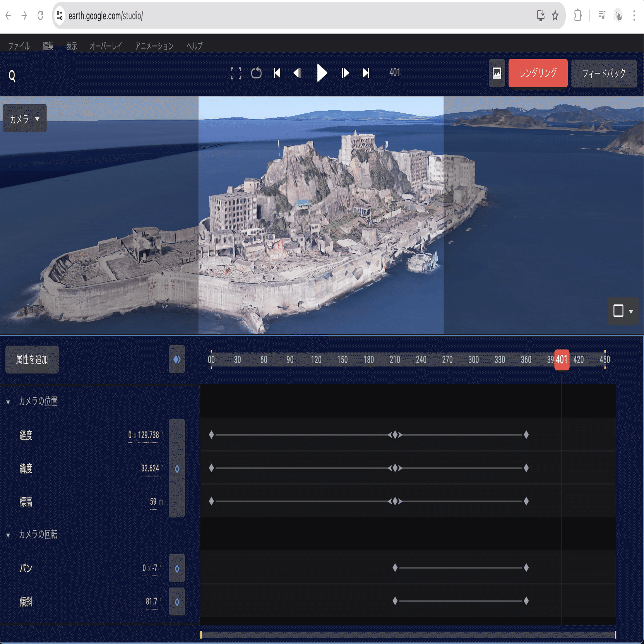Viewport: 644px width, 644px height.
Task: Click the red レンダリング button
Action: (x=538, y=73)
